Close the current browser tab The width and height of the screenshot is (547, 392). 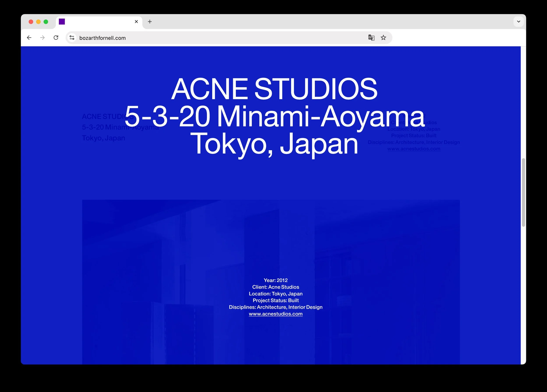[136, 22]
